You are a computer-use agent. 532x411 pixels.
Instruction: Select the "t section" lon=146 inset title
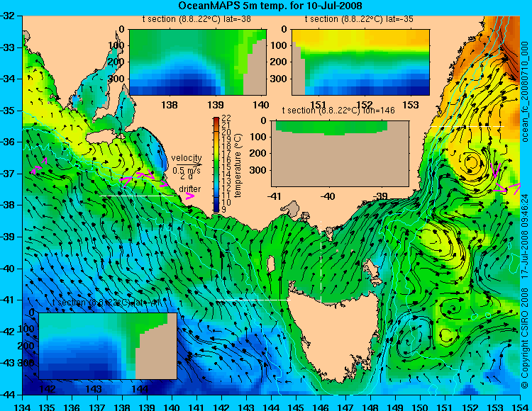tap(338, 111)
